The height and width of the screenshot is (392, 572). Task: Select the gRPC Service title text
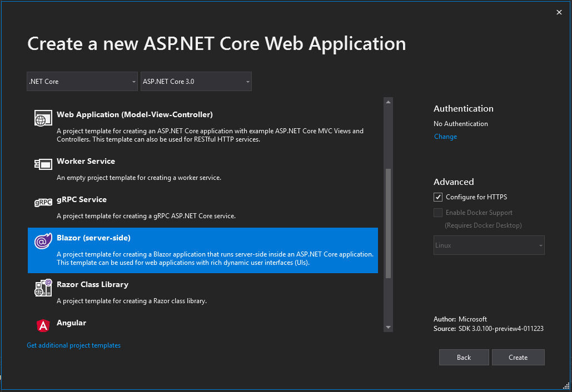click(x=82, y=199)
